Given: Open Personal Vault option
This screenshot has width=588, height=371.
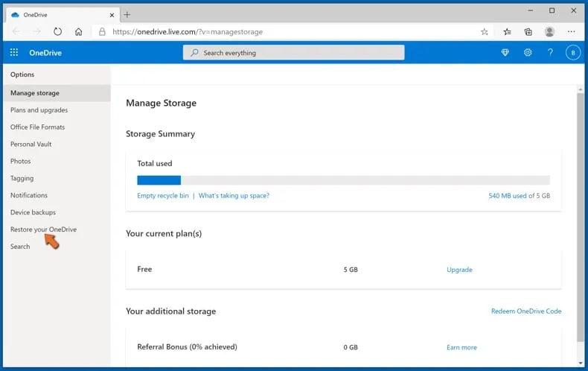Looking at the screenshot, I should pos(31,145).
